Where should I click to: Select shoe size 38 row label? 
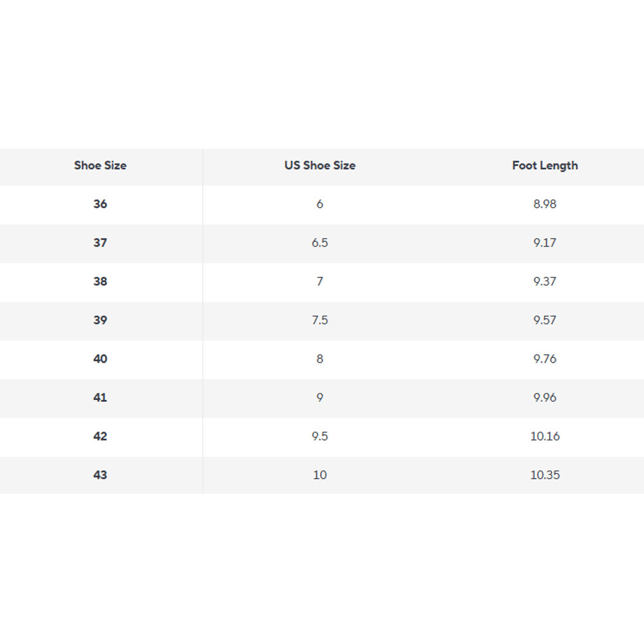click(x=100, y=281)
